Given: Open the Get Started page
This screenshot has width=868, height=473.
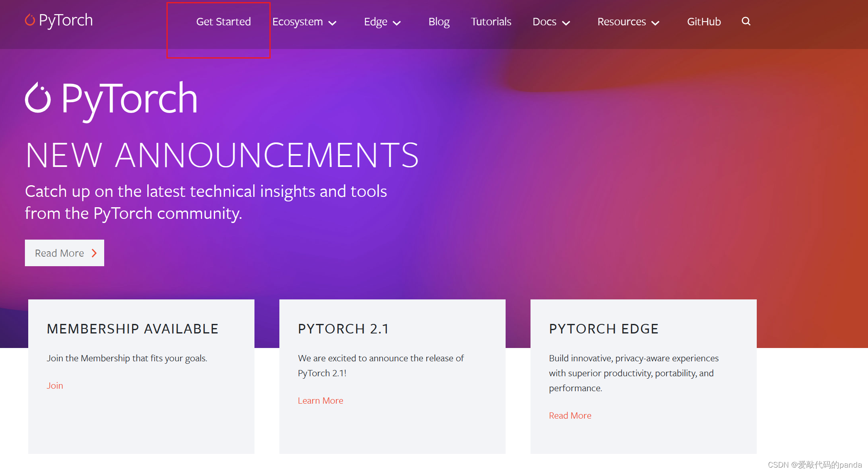Looking at the screenshot, I should pos(223,22).
